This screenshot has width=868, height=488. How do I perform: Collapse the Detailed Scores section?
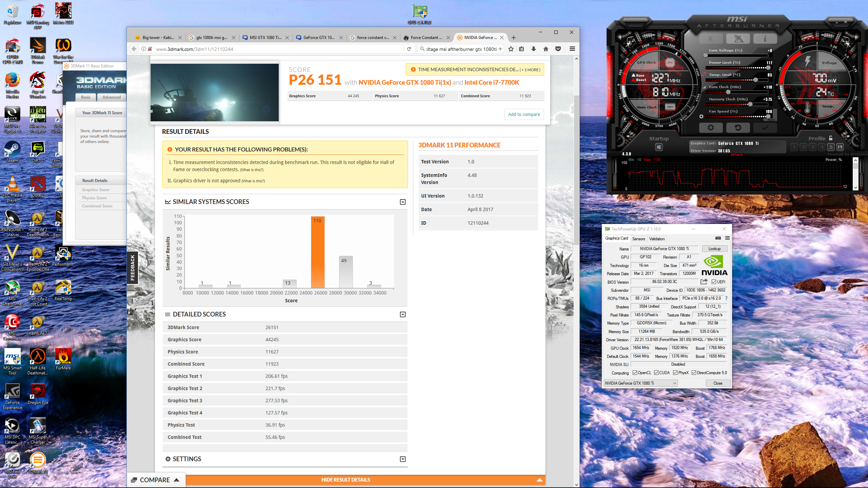[x=402, y=314]
